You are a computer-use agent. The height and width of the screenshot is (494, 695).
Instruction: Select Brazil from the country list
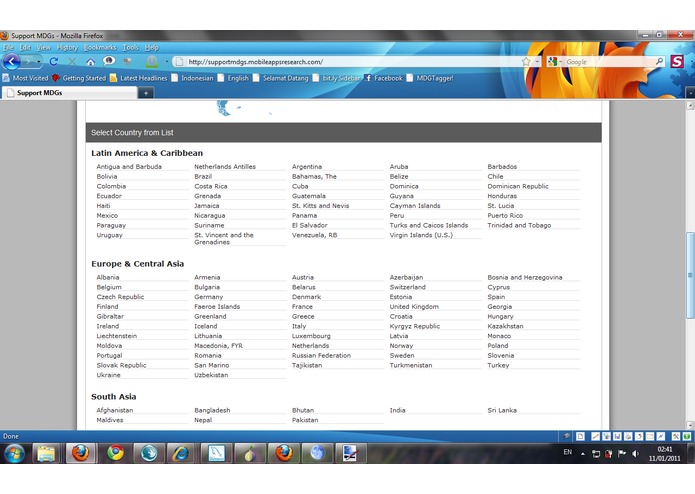(x=203, y=176)
